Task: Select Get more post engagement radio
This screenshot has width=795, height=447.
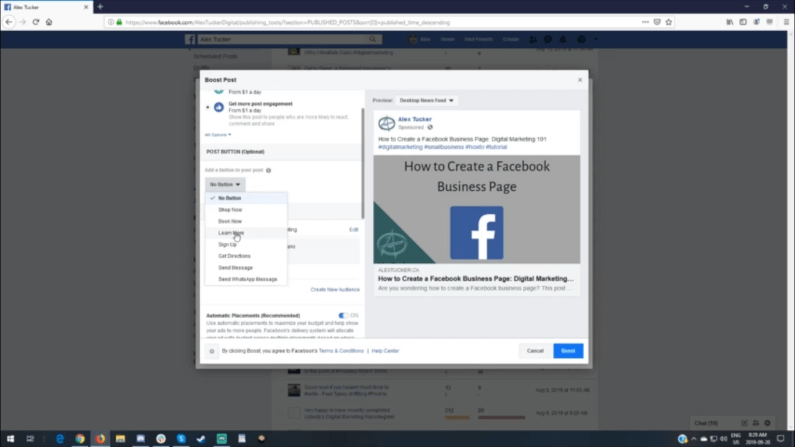Action: pos(207,107)
